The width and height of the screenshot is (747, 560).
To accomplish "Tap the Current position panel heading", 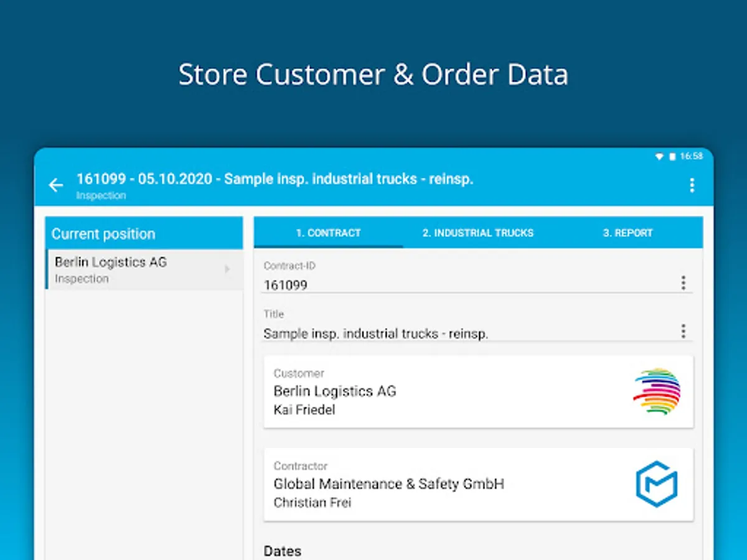I will 103,234.
